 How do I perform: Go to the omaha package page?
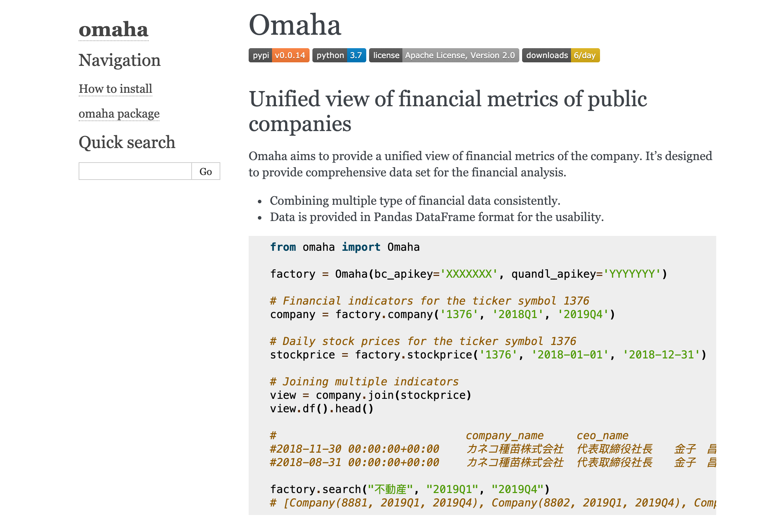(119, 114)
